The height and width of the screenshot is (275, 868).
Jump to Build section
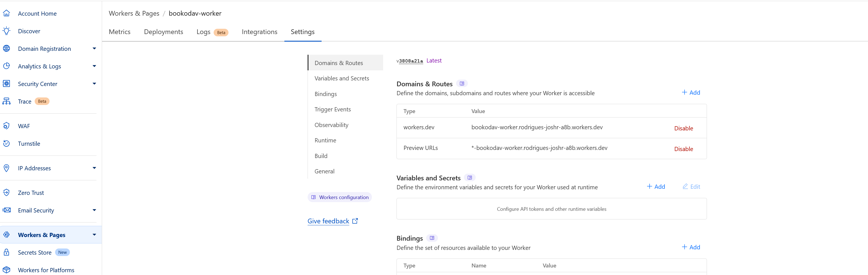[321, 156]
